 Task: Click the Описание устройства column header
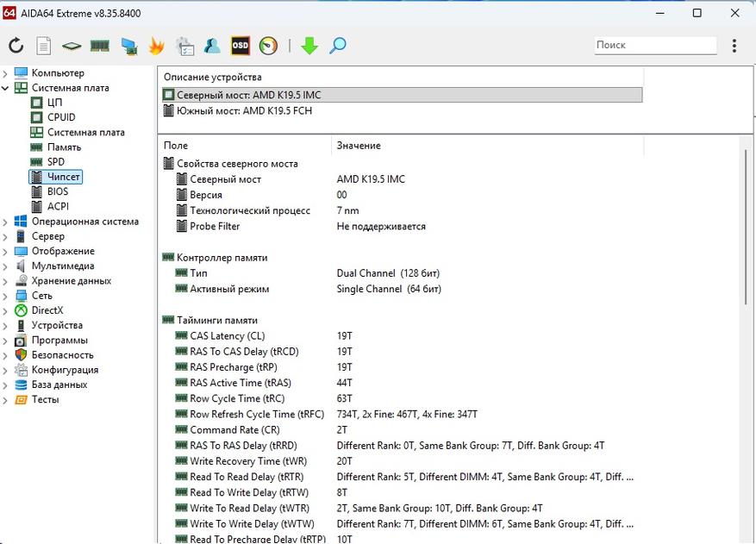click(401, 78)
